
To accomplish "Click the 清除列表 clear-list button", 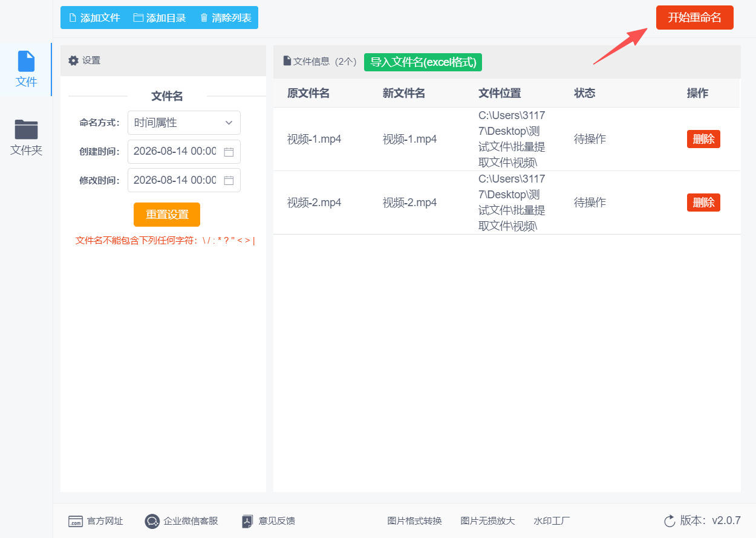I will point(226,18).
